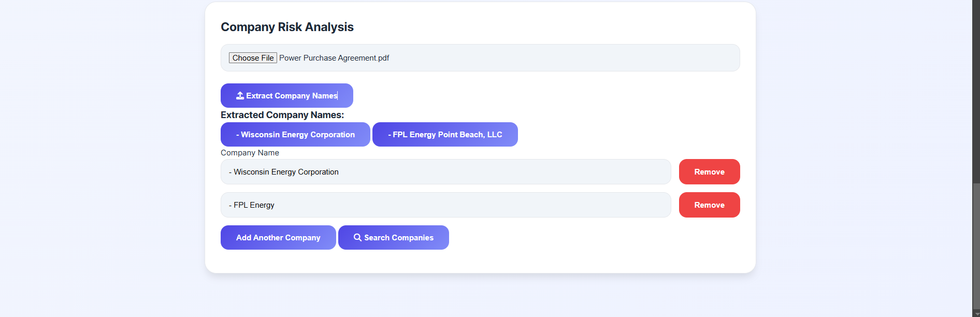Screen dimensions: 980x317
Task: Click the Company Risk Analysis heading
Action: pyautogui.click(x=287, y=27)
